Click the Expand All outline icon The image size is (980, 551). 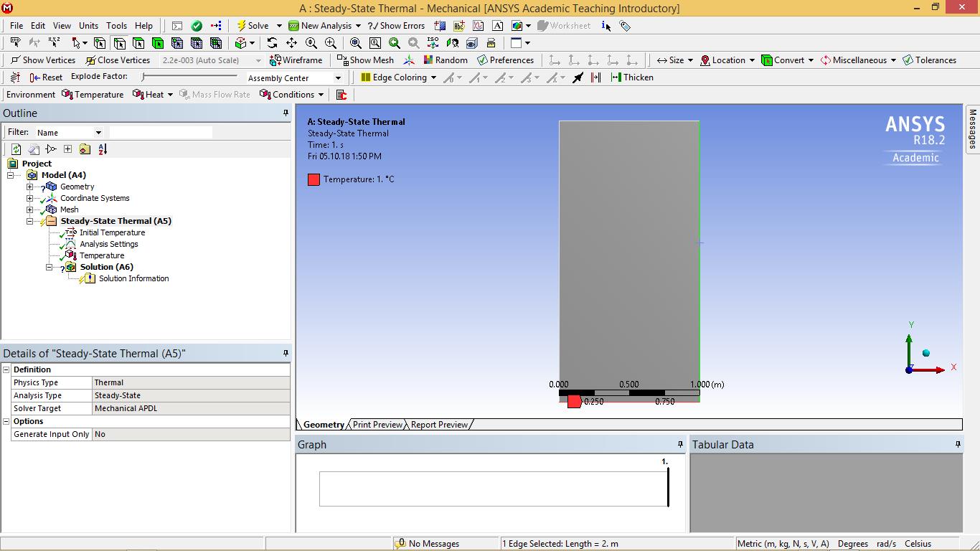click(x=67, y=149)
